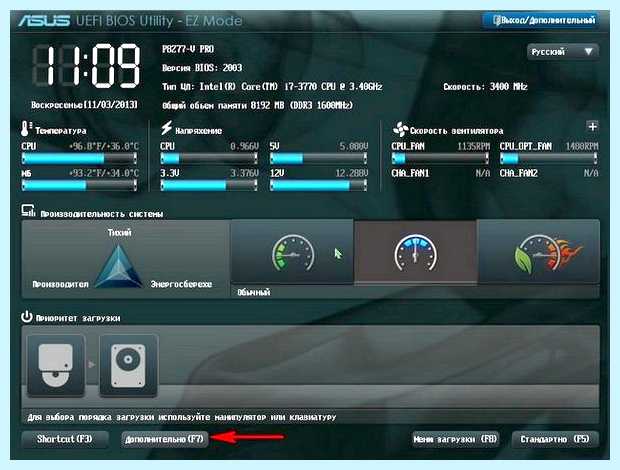Click the 3.3V voltage bar
620x470 pixels.
click(209, 185)
